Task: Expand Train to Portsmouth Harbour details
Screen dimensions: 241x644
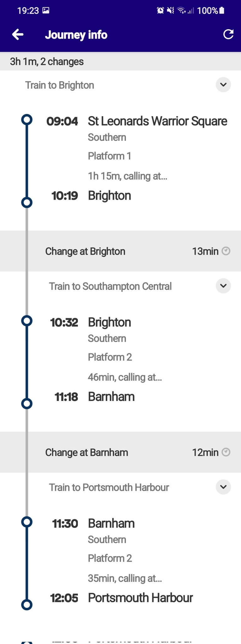Action: tap(223, 487)
